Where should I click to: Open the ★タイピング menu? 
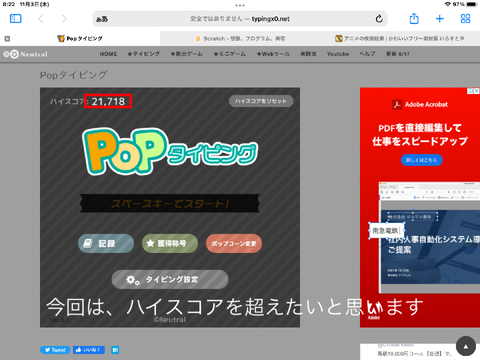pyautogui.click(x=143, y=54)
